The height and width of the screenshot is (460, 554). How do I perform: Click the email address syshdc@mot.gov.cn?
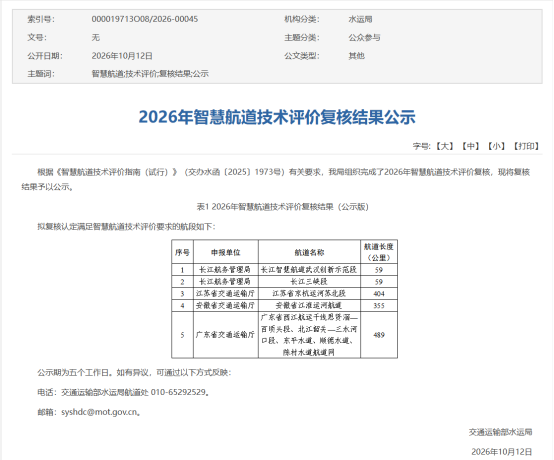click(99, 412)
